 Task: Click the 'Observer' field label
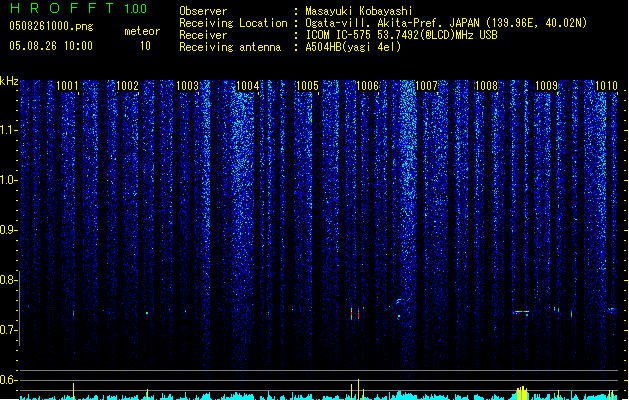[203, 11]
